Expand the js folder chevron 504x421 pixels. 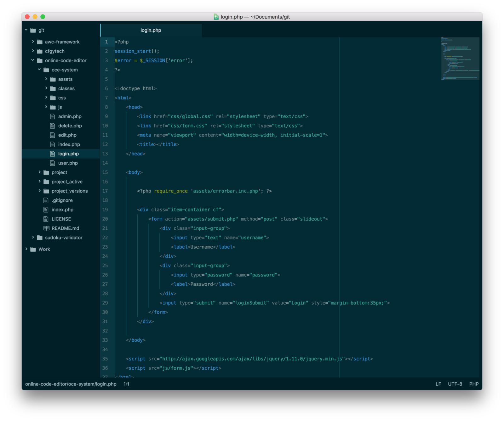pos(46,107)
